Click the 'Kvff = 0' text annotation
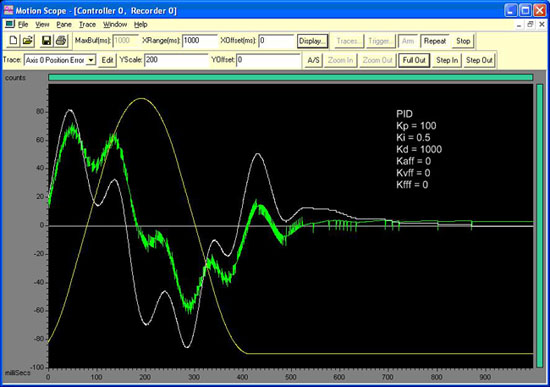The image size is (550, 387). [413, 173]
